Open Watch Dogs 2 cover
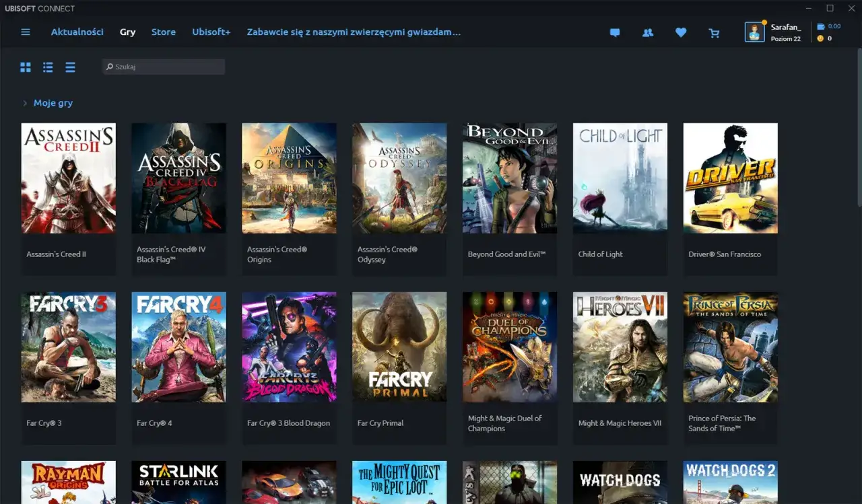This screenshot has width=862, height=504. click(x=731, y=482)
